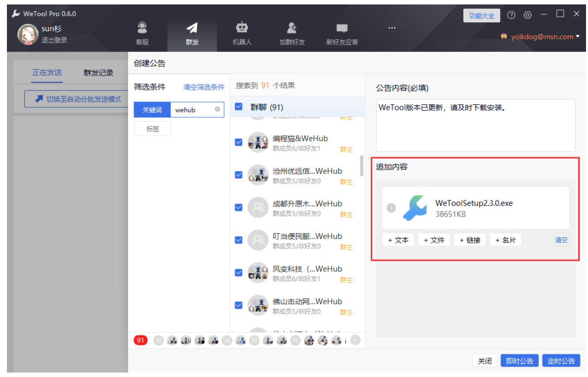This screenshot has width=588, height=377.
Task: Add a file with + 文件 button
Action: [x=434, y=240]
